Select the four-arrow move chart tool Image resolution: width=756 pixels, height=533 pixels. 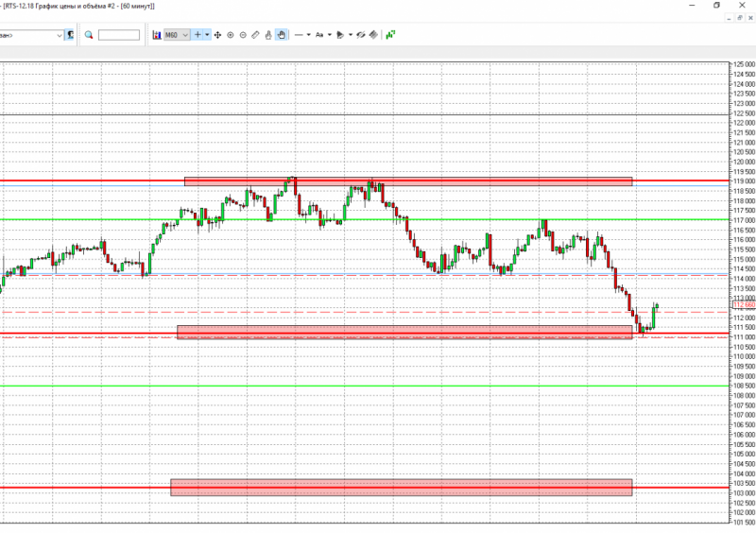[217, 35]
